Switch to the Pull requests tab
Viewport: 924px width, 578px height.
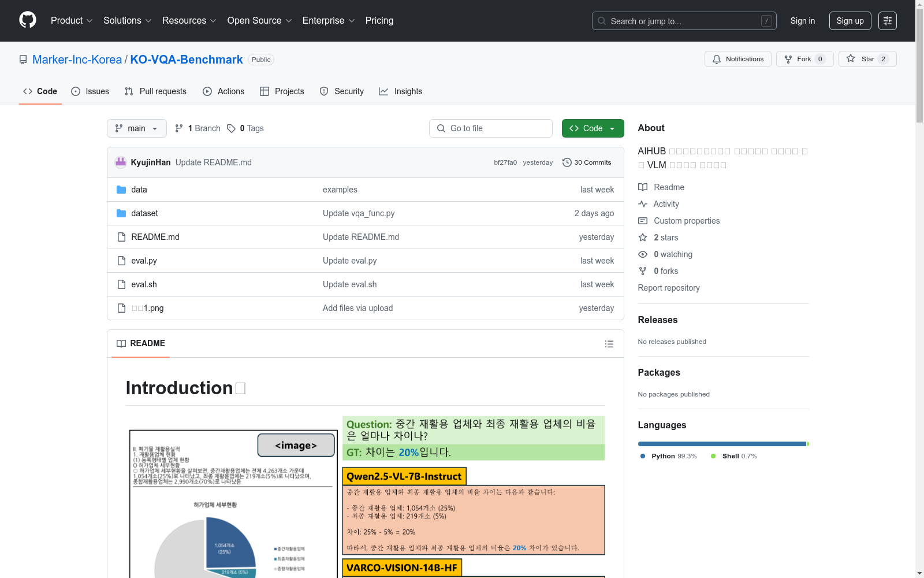click(x=155, y=91)
